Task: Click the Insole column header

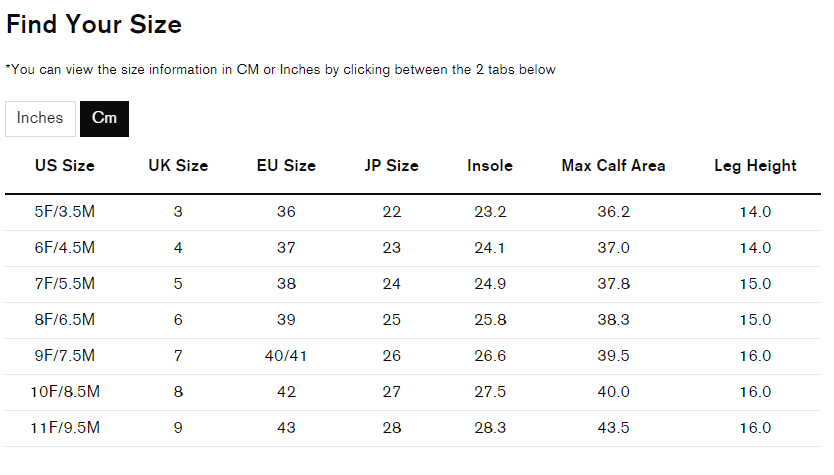Action: tap(490, 165)
